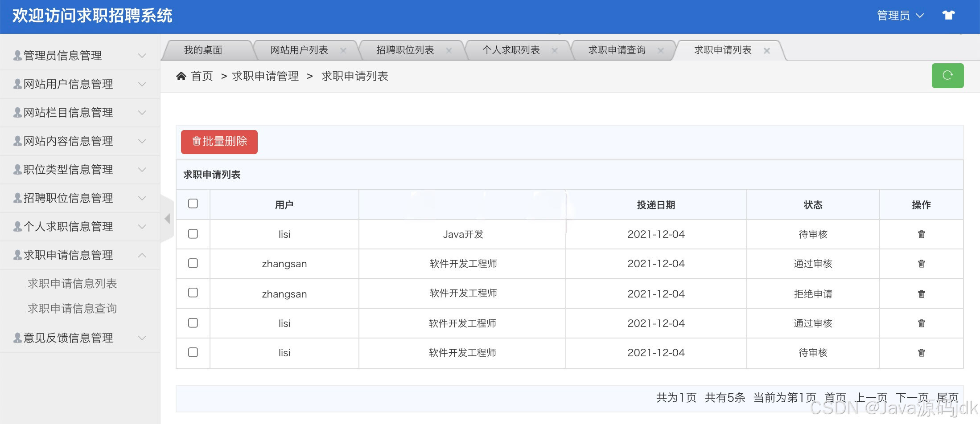Click the 批量删除 button
This screenshot has width=980, height=424.
pyautogui.click(x=219, y=142)
